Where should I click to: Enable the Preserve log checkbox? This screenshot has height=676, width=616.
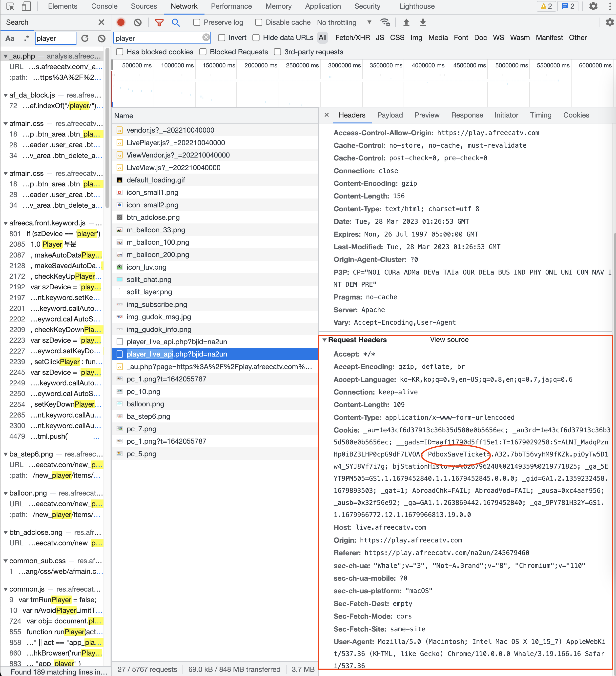pyautogui.click(x=197, y=22)
